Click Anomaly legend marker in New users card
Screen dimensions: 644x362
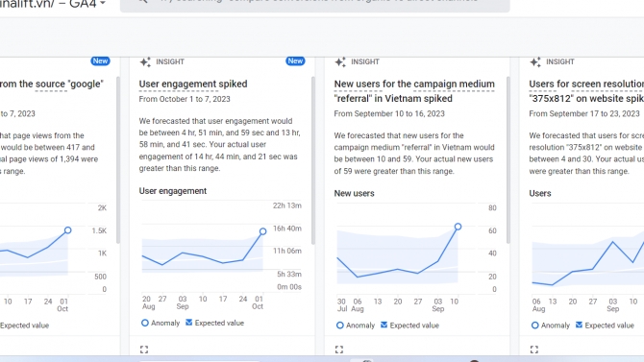(x=339, y=326)
